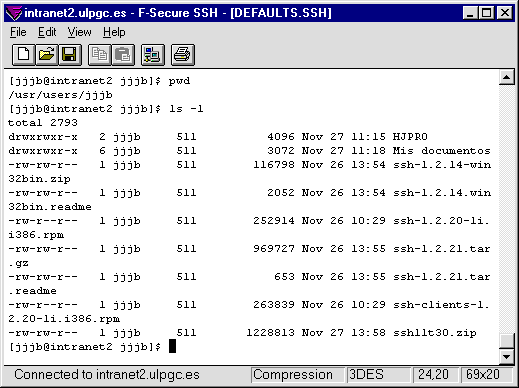Screen dimensions: 519x388
Task: Click the F-Secure title bar logo icon
Action: click(14, 13)
